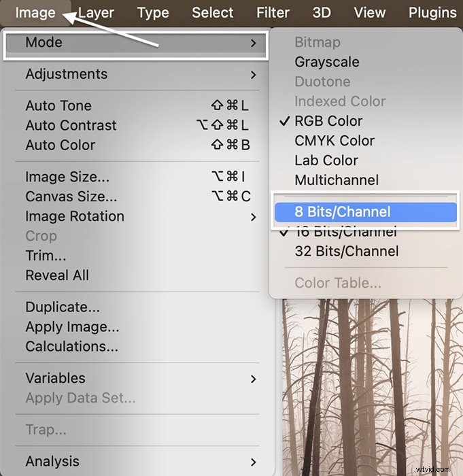Open the Image menu
Image resolution: width=463 pixels, height=476 pixels.
tap(35, 13)
